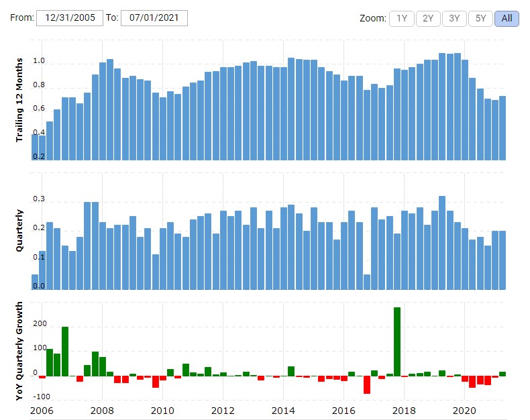Click the From date input field
Image resolution: width=530 pixels, height=420 pixels.
coord(70,18)
